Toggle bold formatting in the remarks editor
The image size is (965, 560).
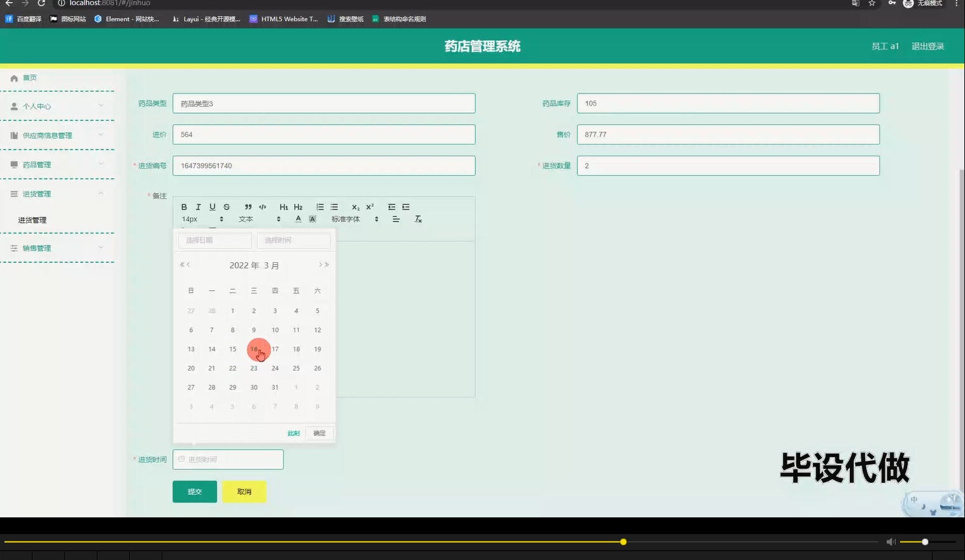coord(184,207)
